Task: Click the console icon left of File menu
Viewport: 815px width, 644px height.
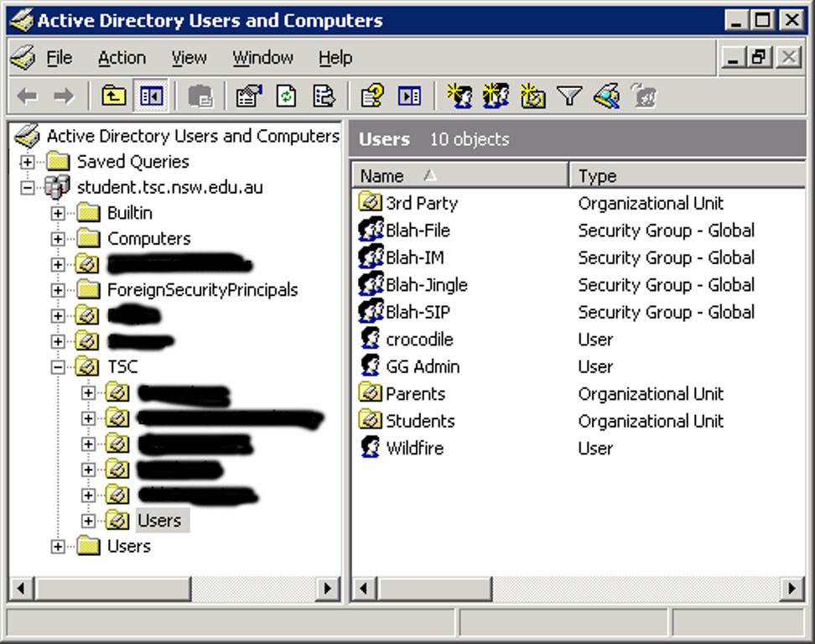Action: tap(23, 58)
